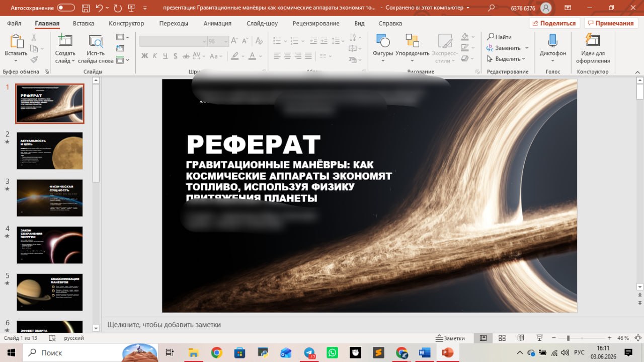This screenshot has width=644, height=362.
Task: Open Windows Start menu
Action: pos(11,353)
